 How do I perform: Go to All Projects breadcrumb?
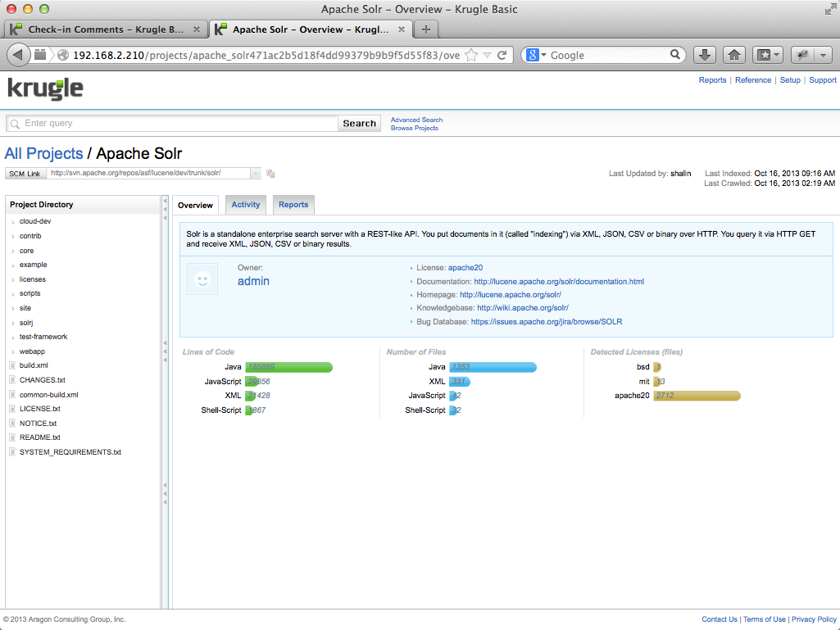point(44,154)
